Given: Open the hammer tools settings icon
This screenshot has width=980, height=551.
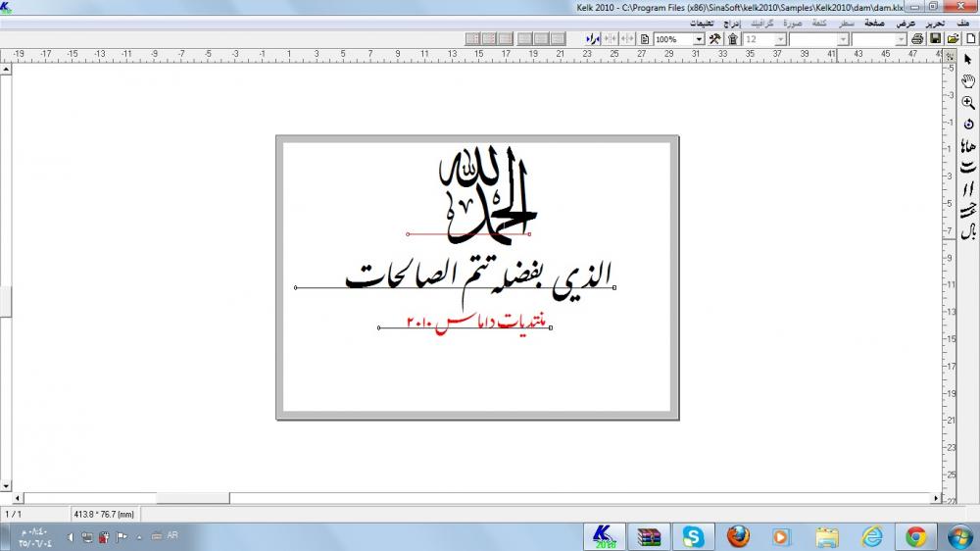Looking at the screenshot, I should (x=714, y=38).
